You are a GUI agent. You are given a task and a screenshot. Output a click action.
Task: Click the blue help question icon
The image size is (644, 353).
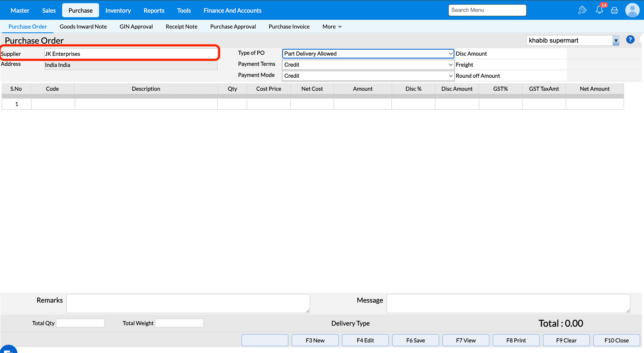[x=630, y=40]
